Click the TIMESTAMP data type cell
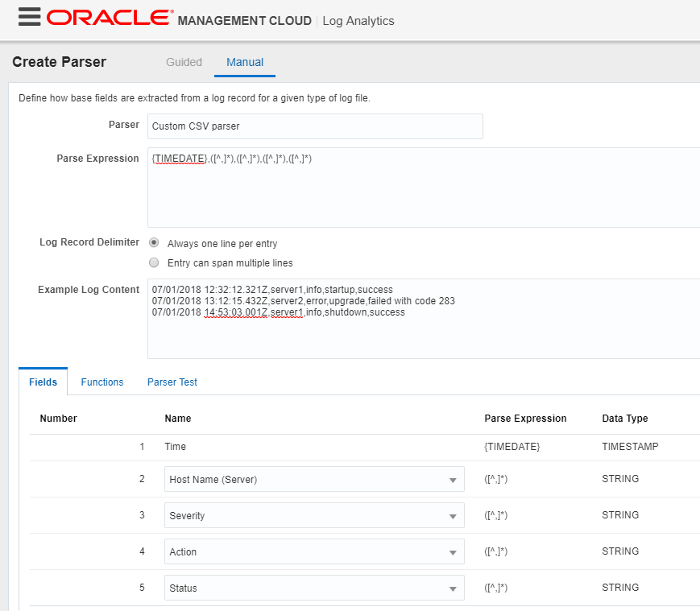Screen dimensions: 700x611 630,447
